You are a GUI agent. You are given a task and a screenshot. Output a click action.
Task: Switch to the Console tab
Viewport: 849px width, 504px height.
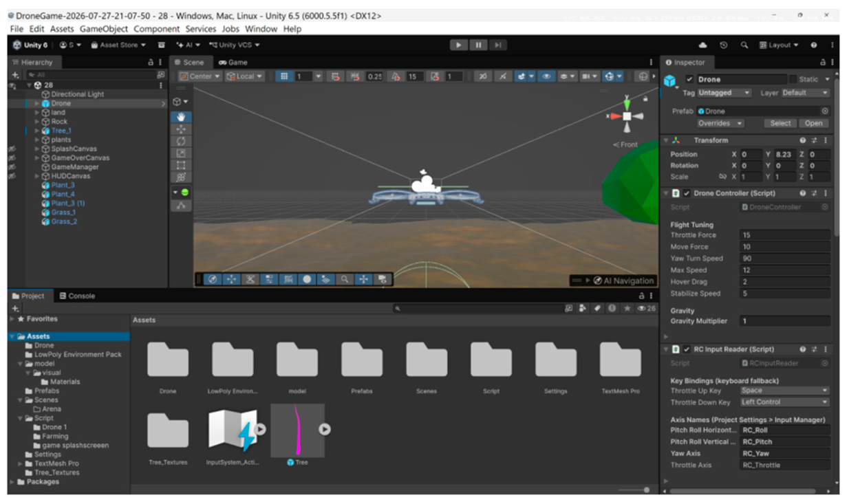77,296
